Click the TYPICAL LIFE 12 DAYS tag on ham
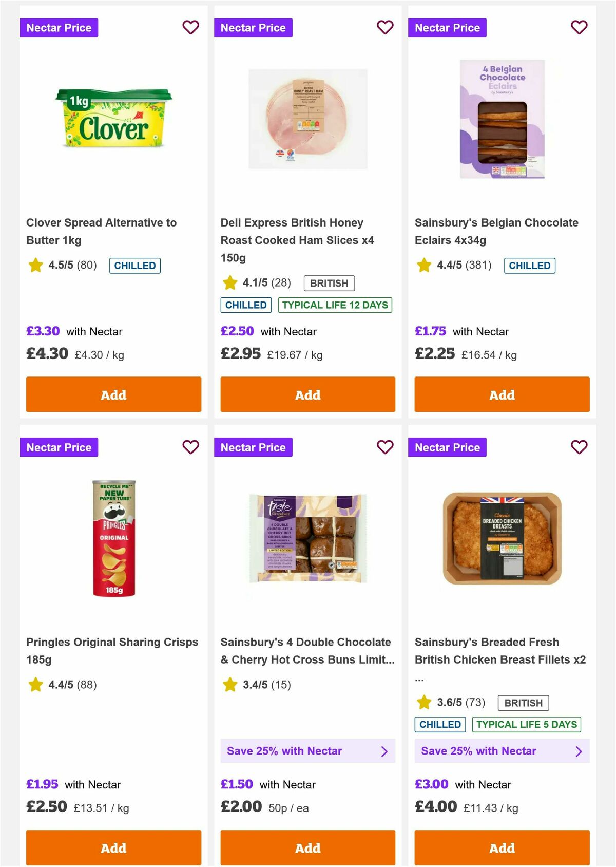The width and height of the screenshot is (616, 867). (x=335, y=305)
